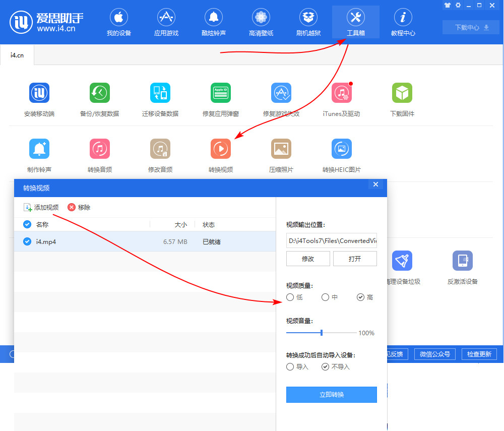Select the i4.cn tab
Viewport: 504px width, 431px height.
tap(17, 55)
